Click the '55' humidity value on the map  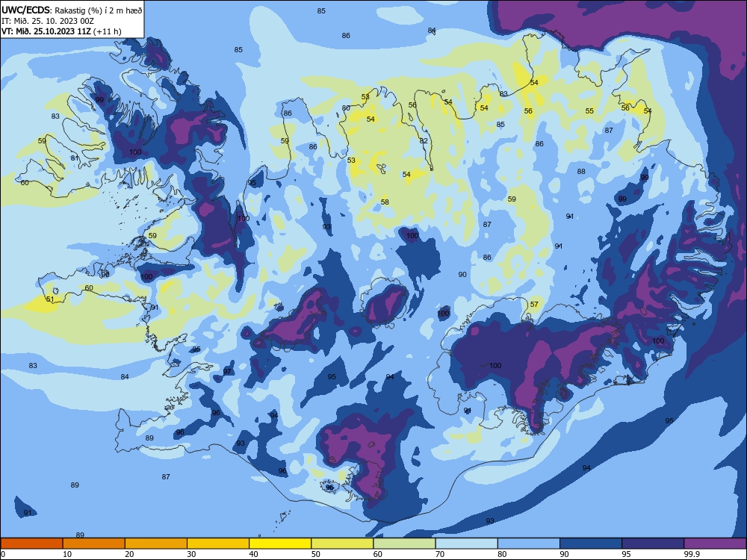pyautogui.click(x=589, y=111)
